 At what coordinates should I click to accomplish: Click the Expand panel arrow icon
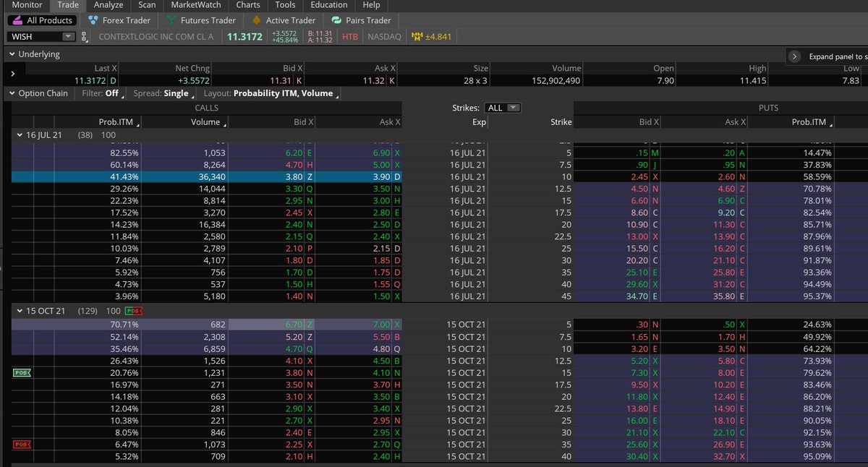point(794,56)
